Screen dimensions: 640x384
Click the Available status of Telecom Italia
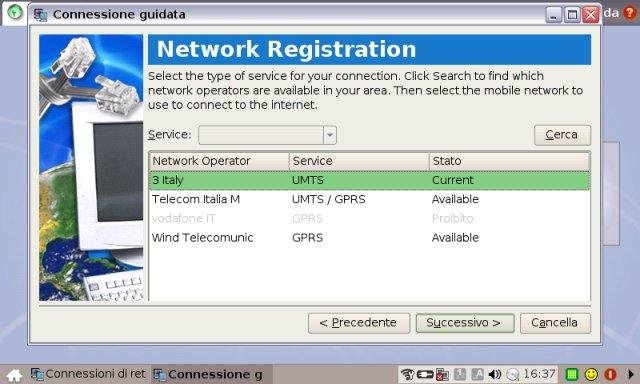455,200
